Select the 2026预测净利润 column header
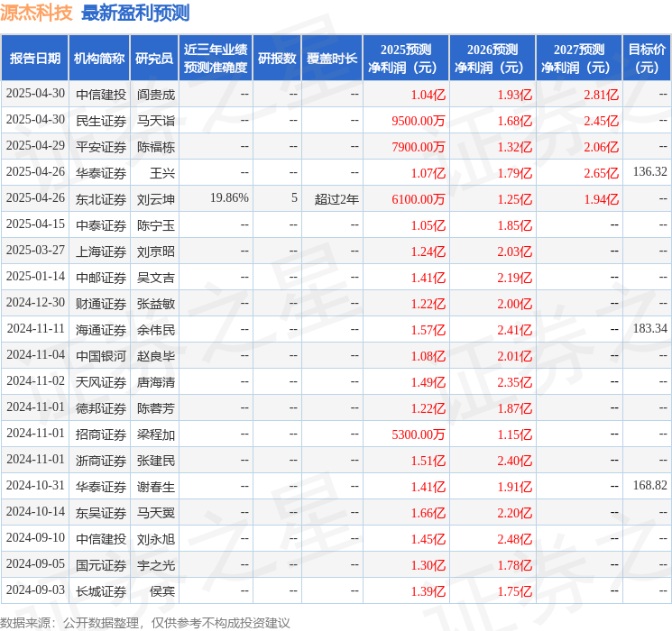Screen dimensions: 672x631 point(492,59)
